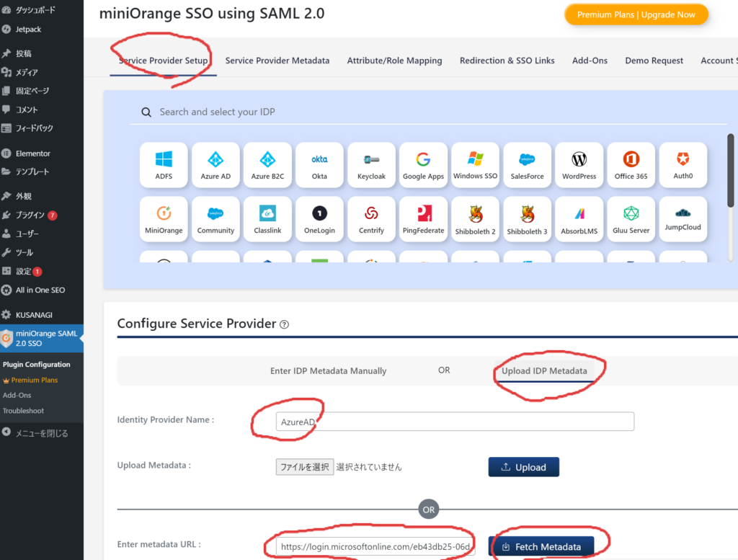Select the OneLogin IDP tile
The width and height of the screenshot is (738, 560).
(319, 219)
